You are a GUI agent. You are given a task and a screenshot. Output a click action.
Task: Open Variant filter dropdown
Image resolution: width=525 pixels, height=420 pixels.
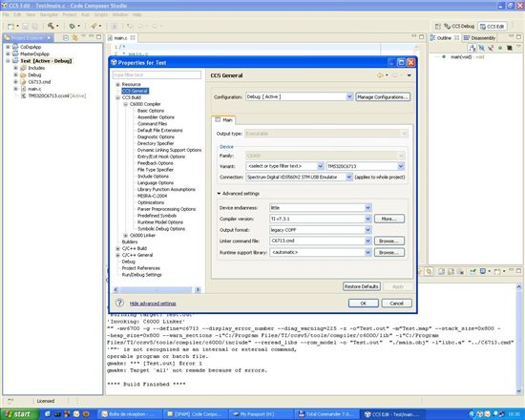[x=320, y=166]
